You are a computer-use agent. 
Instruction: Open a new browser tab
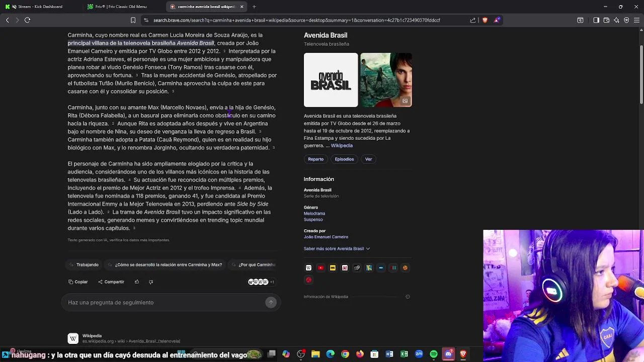[x=254, y=7]
